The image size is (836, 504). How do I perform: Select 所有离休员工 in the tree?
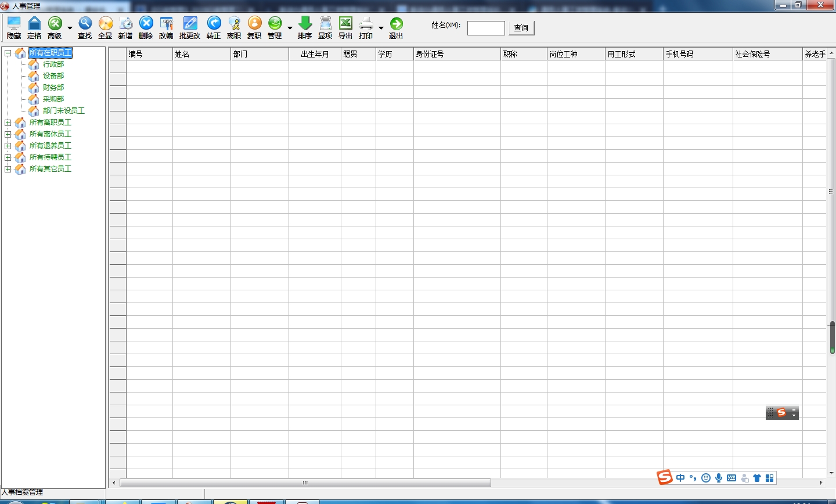coord(51,134)
